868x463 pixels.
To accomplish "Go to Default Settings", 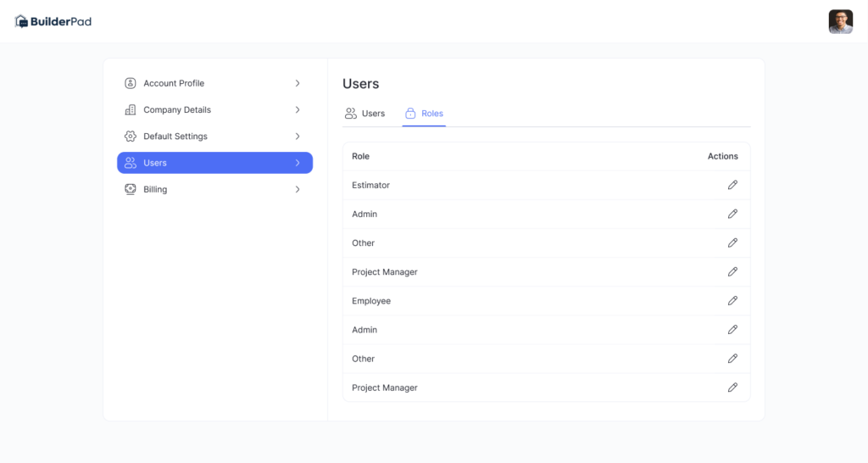I will [214, 137].
